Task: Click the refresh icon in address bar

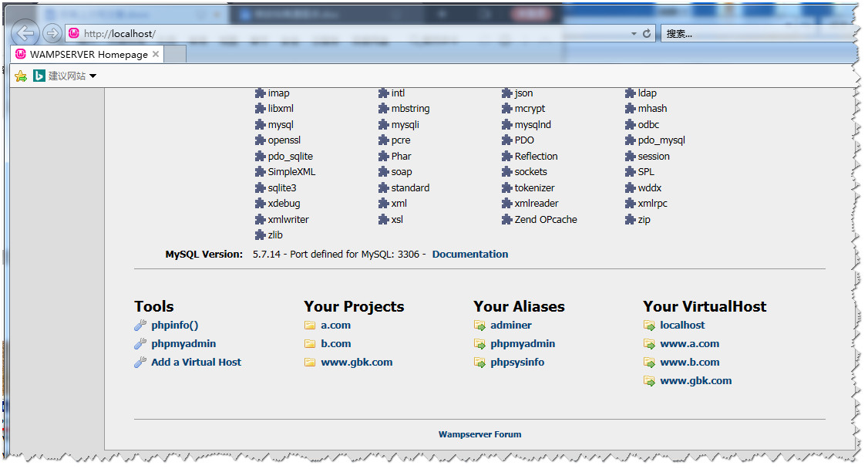Action: tap(646, 34)
